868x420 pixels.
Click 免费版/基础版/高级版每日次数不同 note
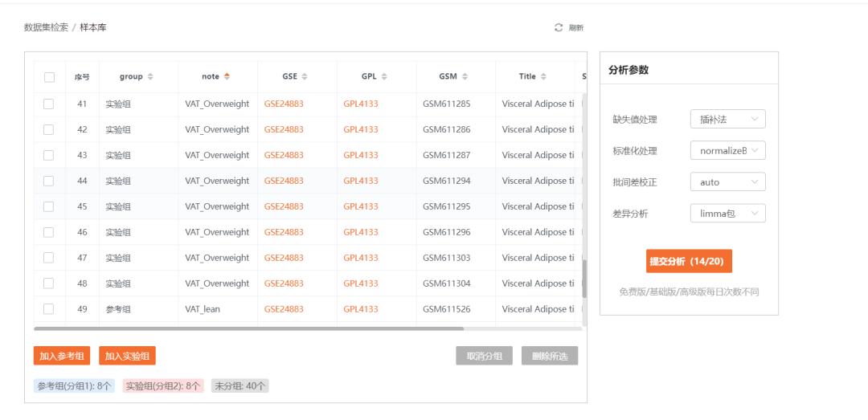(x=689, y=292)
